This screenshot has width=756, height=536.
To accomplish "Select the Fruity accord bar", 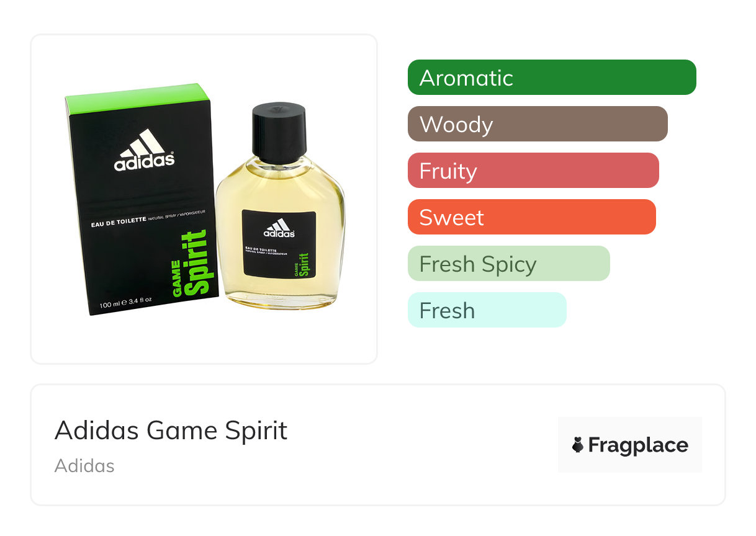I will pyautogui.click(x=533, y=171).
